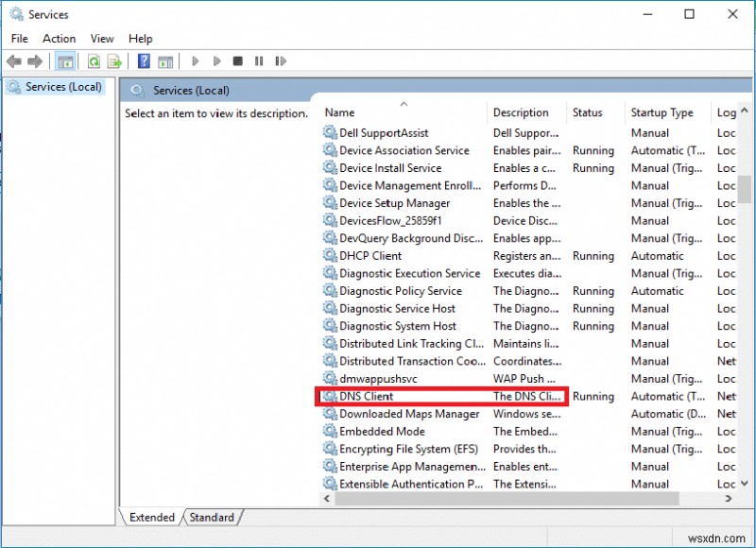Click the Back navigation arrow
This screenshot has height=548, width=756.
[13, 60]
